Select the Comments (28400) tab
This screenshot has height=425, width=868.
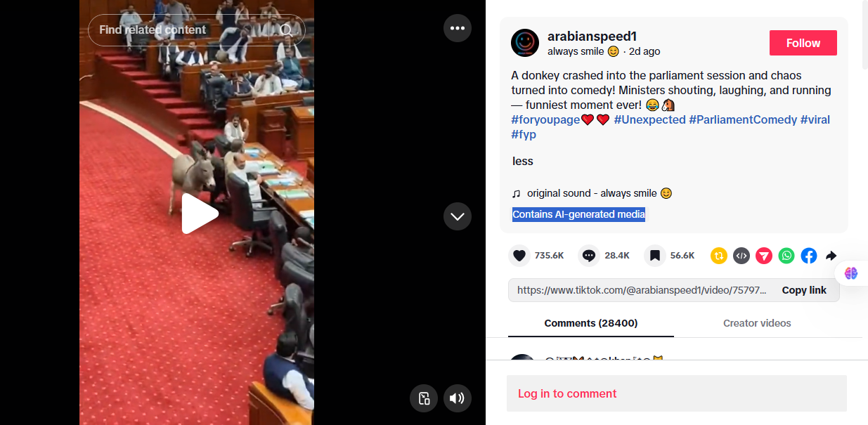coord(591,323)
